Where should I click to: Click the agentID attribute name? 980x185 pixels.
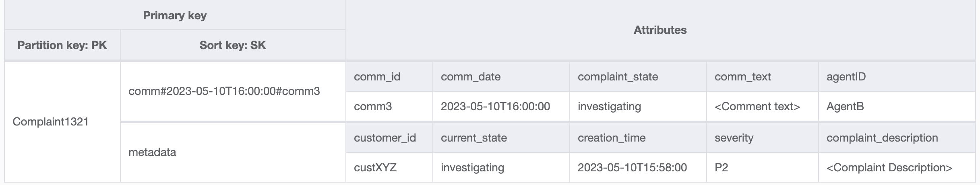coord(846,77)
